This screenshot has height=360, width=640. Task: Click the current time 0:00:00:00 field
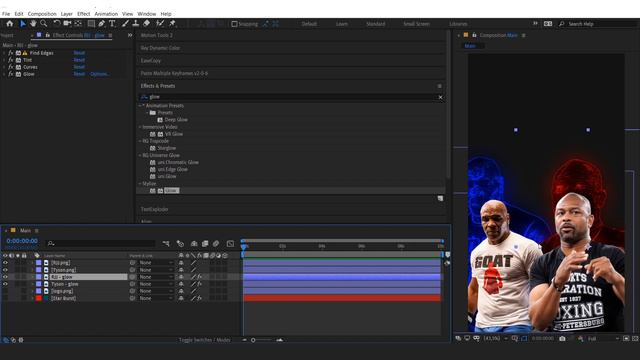coord(22,241)
